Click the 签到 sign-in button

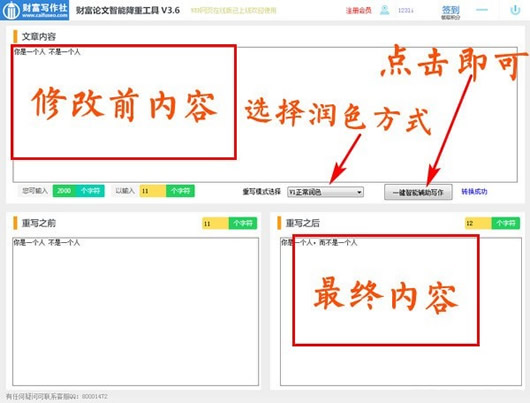(x=451, y=11)
